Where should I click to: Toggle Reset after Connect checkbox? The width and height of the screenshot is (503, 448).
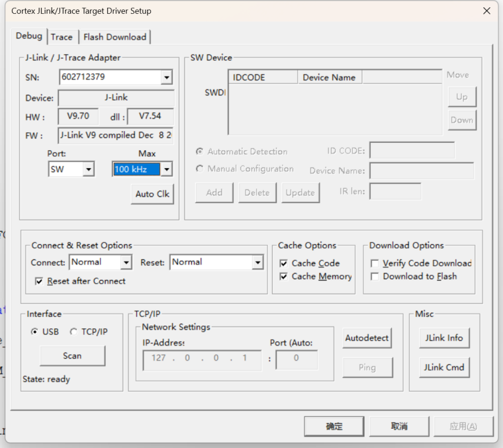(39, 281)
